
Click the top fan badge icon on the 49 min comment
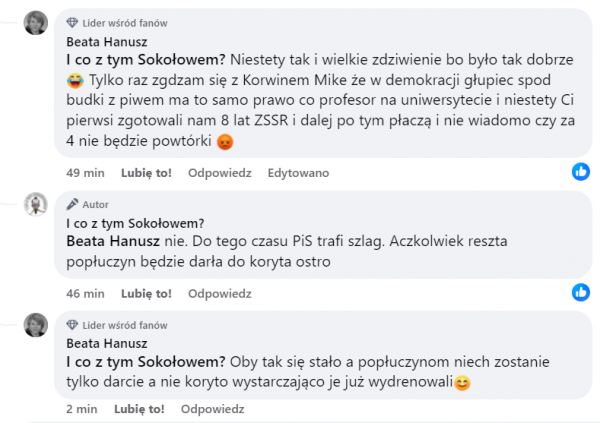pyautogui.click(x=71, y=22)
